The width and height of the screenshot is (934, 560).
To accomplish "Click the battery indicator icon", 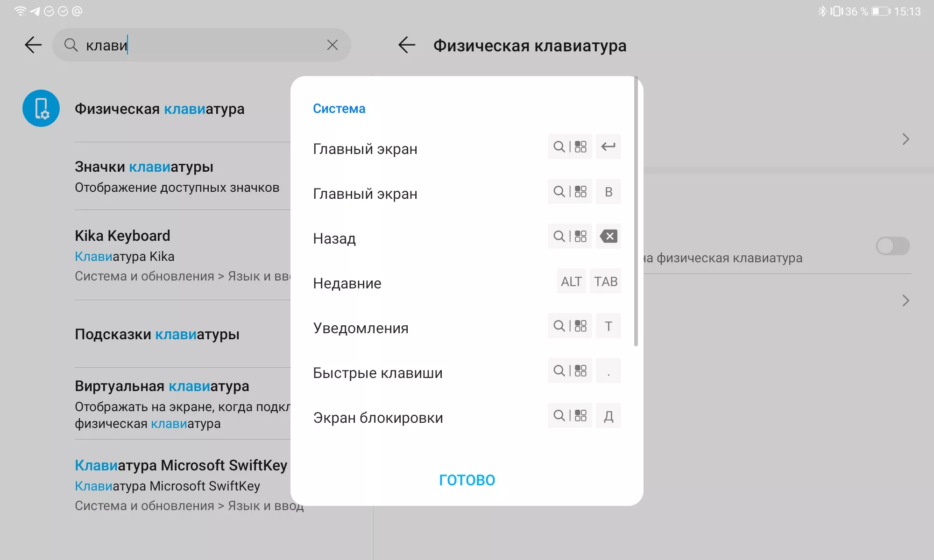I will click(x=881, y=11).
